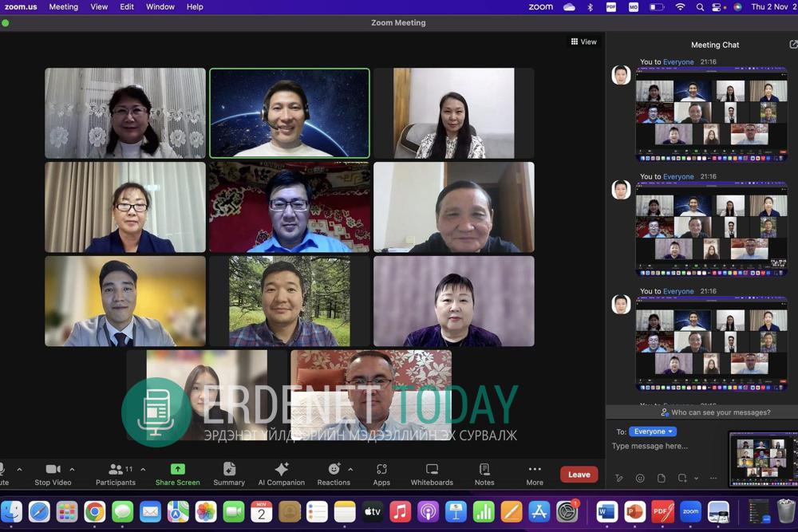
Task: Click the screenshot preview thumbnail beside chat input
Action: 763,459
